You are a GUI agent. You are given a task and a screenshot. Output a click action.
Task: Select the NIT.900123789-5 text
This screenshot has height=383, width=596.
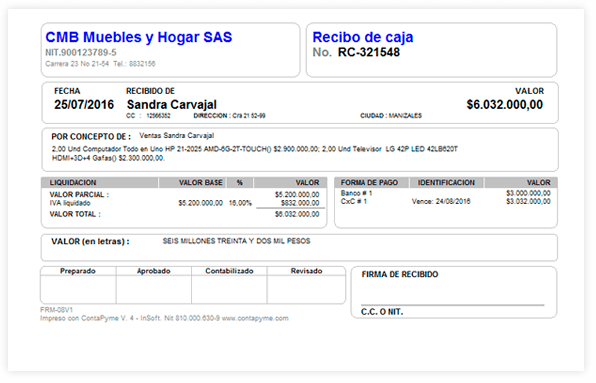(81, 52)
